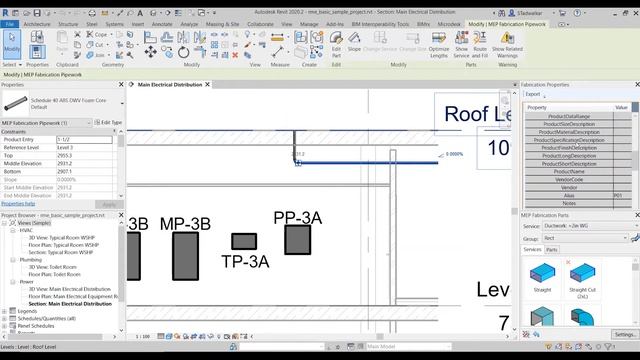This screenshot has width=640, height=360.
Task: Click the Move tool (four-arrow icon)
Action: 151,52
